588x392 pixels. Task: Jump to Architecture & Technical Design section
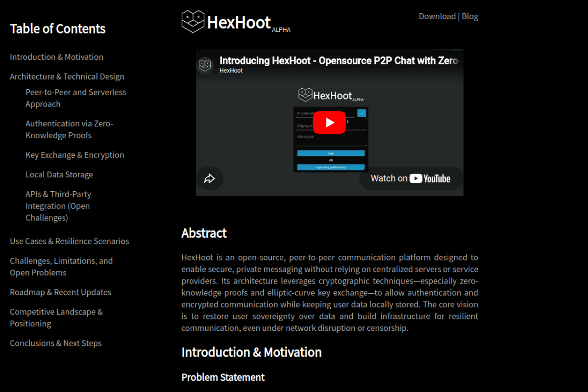67,77
